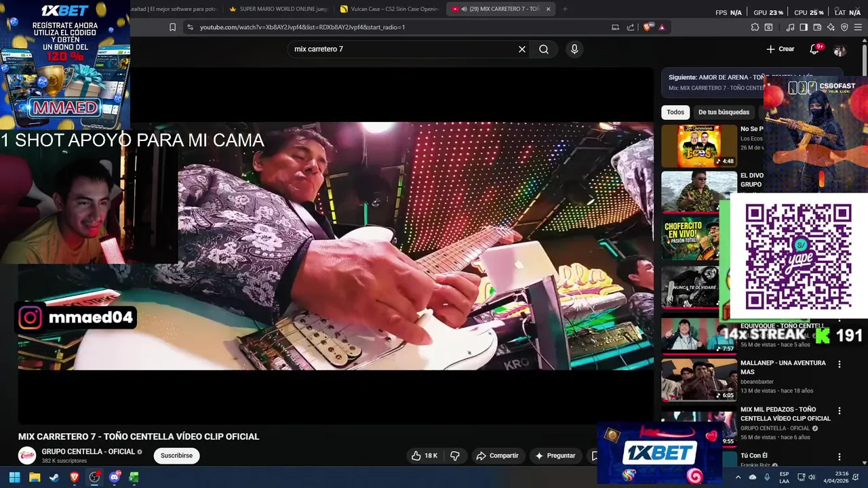The image size is (868, 488).
Task: Open options menu for Mix Mil Pedazos
Action: click(840, 411)
